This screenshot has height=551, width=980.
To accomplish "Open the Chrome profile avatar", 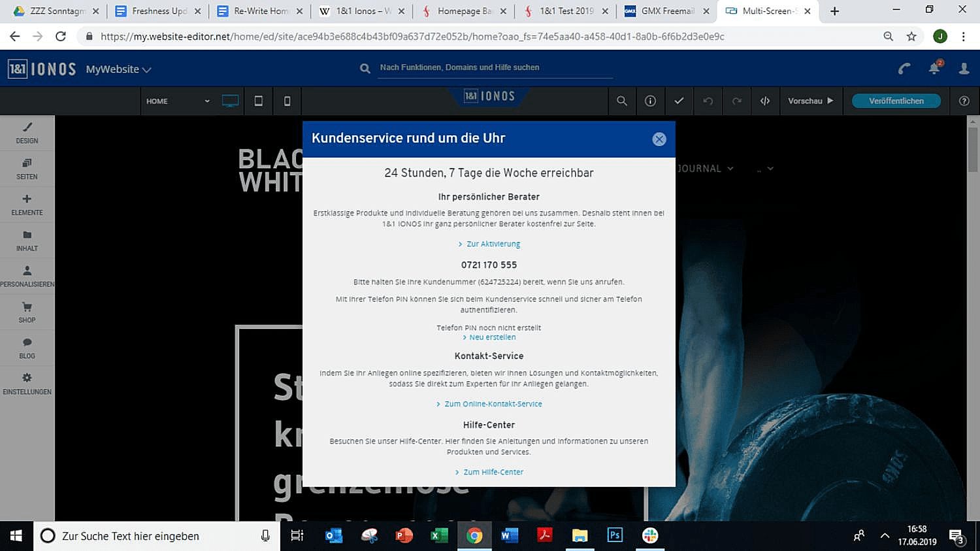I will [940, 37].
